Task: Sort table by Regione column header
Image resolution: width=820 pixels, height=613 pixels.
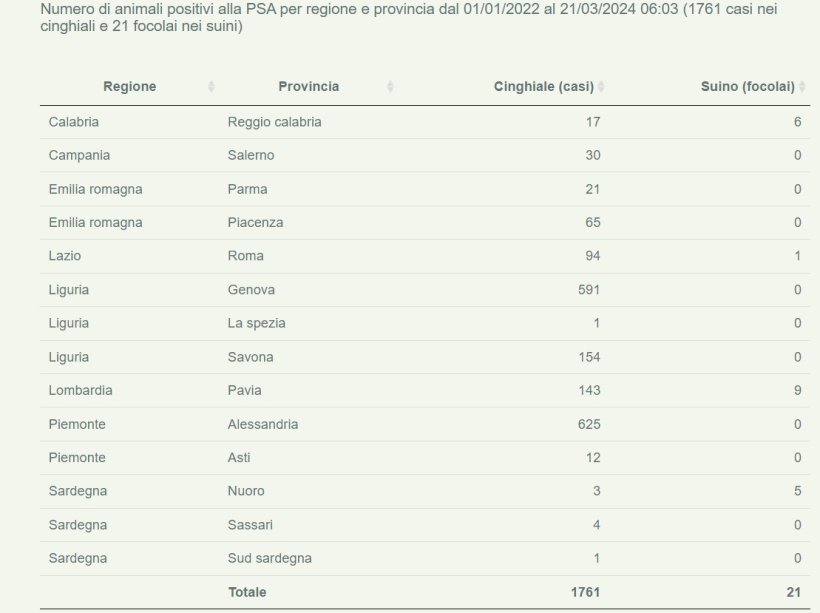Action: 130,87
